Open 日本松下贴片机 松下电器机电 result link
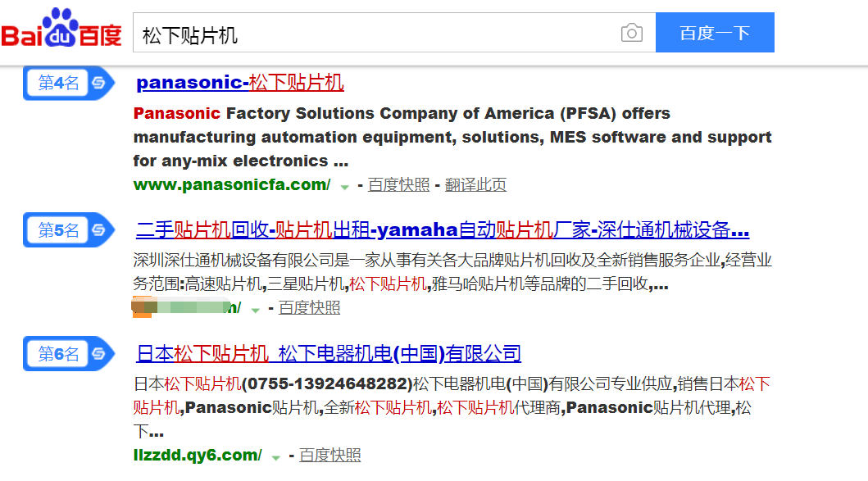This screenshot has height=481, width=868. tap(329, 353)
